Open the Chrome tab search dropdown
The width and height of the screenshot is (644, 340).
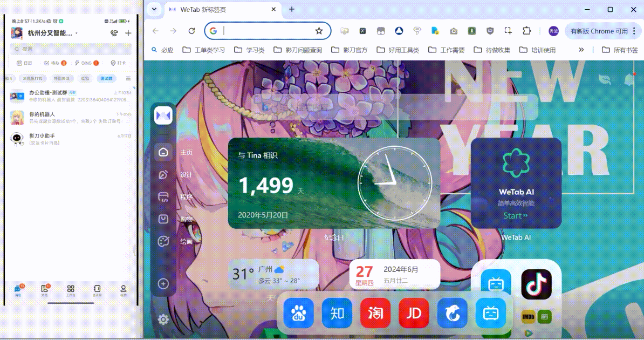(154, 9)
